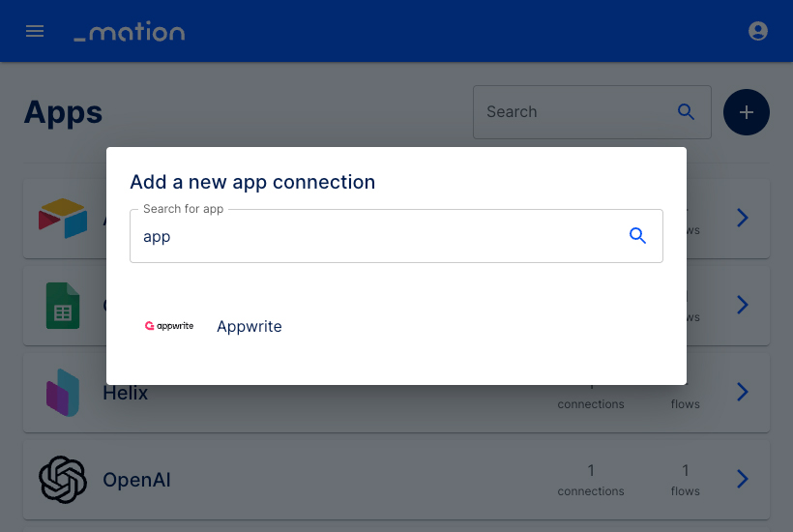Expand the Helix row chevron arrow
This screenshot has width=793, height=532.
coord(742,392)
